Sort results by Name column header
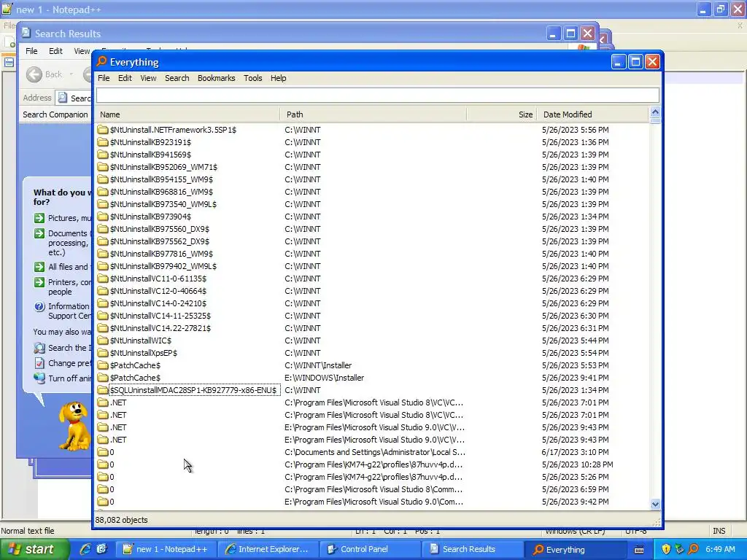747x560 pixels. 187,114
